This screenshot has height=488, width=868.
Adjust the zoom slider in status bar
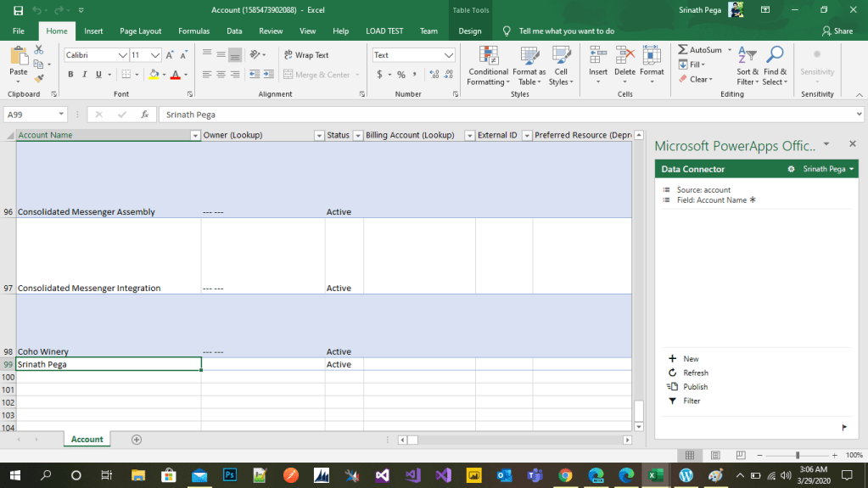click(x=797, y=456)
